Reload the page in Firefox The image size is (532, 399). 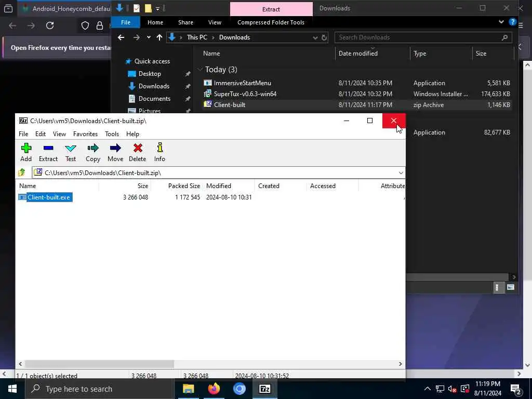tap(50, 25)
